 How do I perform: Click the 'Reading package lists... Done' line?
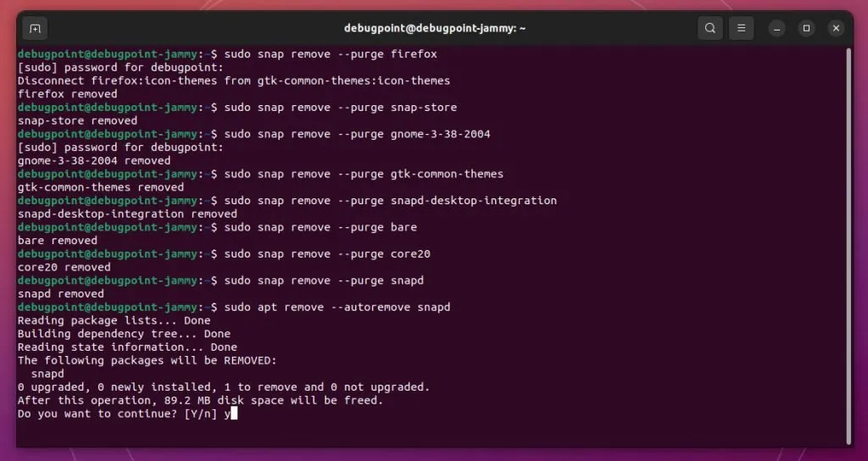(114, 320)
